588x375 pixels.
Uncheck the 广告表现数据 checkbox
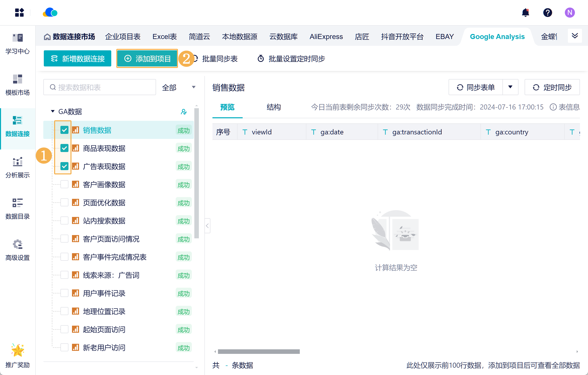tap(64, 166)
